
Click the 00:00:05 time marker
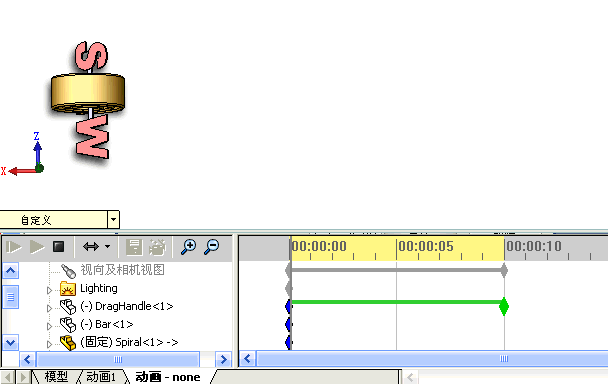426,246
